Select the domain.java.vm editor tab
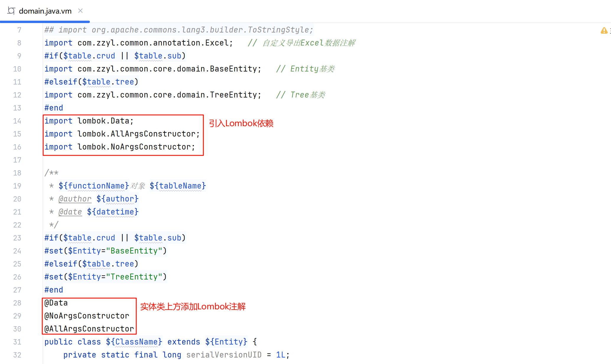Screen dimensions: 611x364 click(x=45, y=11)
